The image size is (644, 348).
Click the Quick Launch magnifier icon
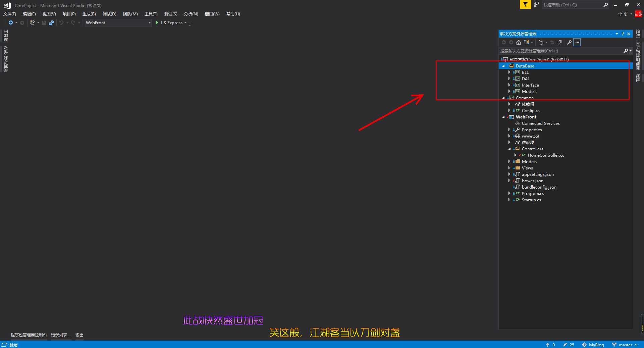pos(605,5)
